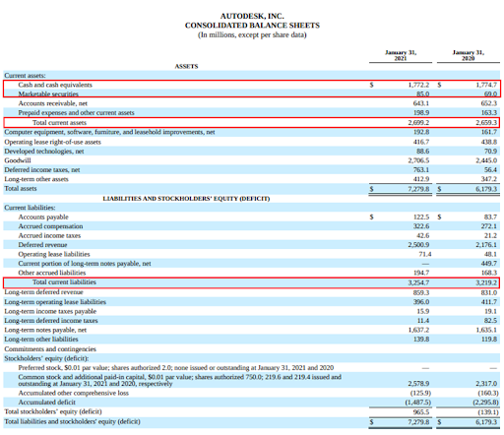This screenshot has height=435, width=504.
Task: Click the Total current liabilities 2021 value 3,254.7
Action: tap(418, 282)
